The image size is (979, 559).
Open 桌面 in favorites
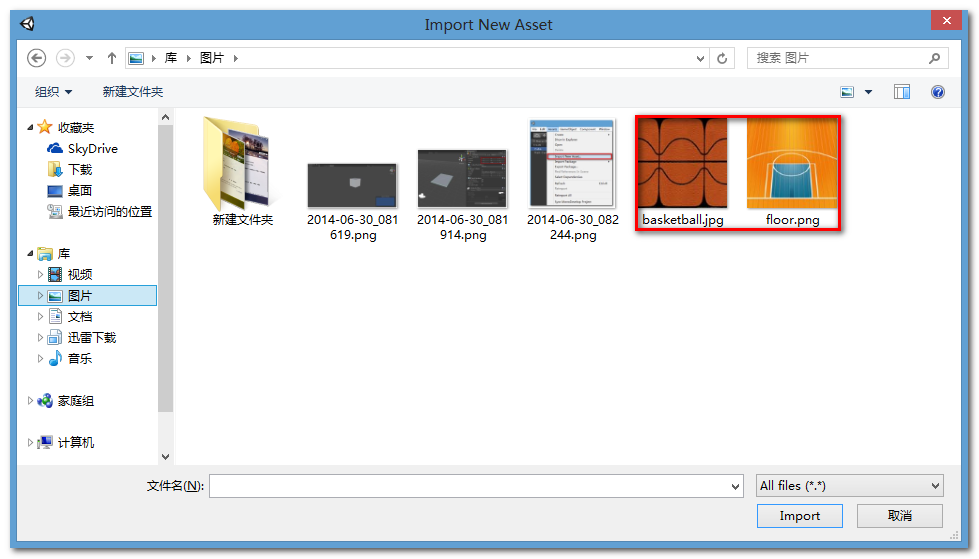click(79, 190)
